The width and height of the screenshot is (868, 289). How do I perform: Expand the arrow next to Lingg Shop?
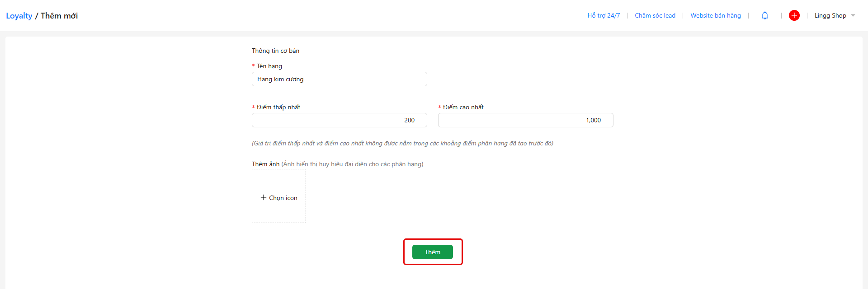(x=853, y=15)
